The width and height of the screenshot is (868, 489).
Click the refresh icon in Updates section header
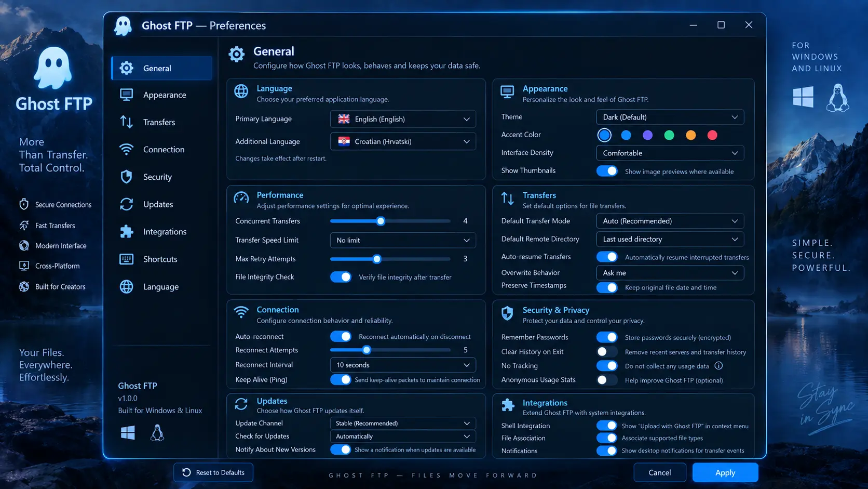tap(241, 404)
